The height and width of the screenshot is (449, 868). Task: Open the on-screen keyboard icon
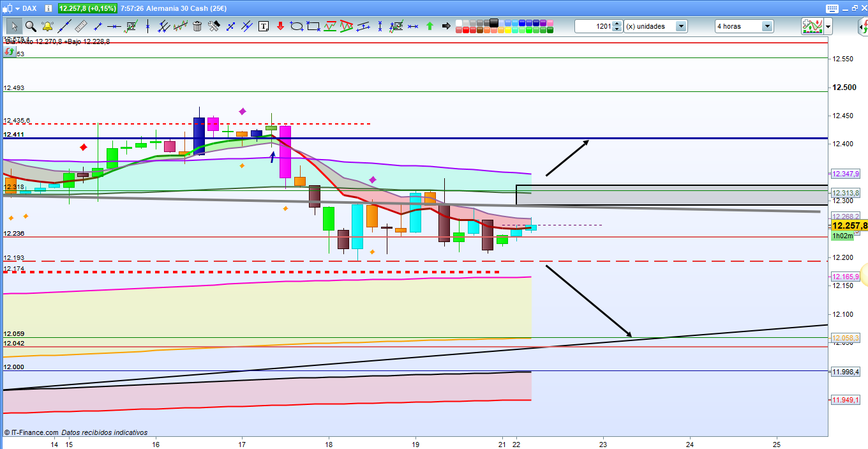point(831,8)
